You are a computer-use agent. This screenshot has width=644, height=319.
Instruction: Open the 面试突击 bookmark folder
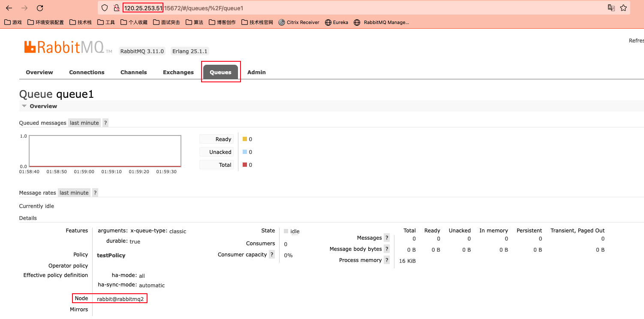pos(166,22)
